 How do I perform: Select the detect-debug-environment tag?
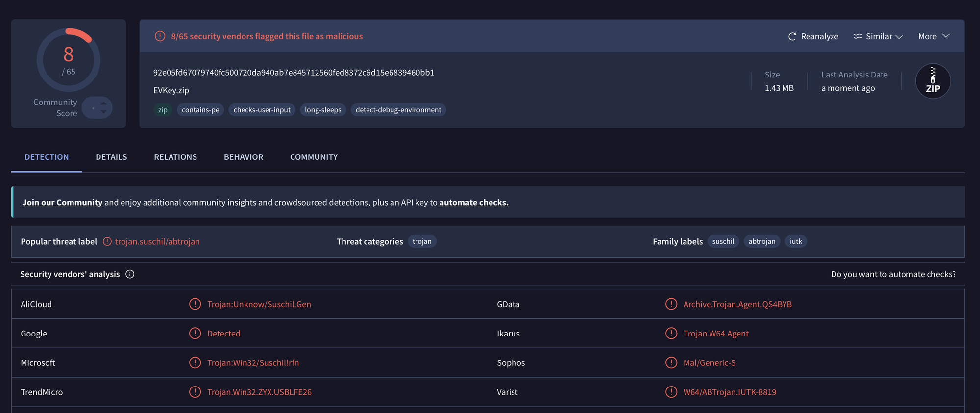398,110
